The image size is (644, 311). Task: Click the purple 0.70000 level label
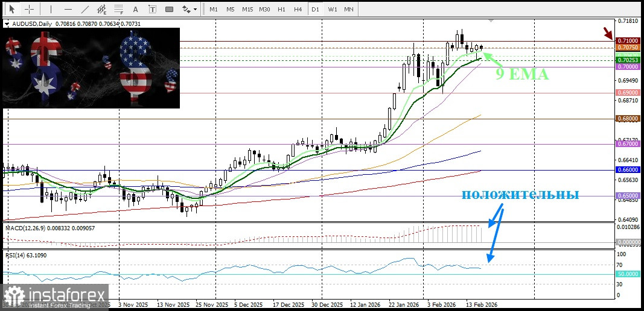click(x=628, y=66)
